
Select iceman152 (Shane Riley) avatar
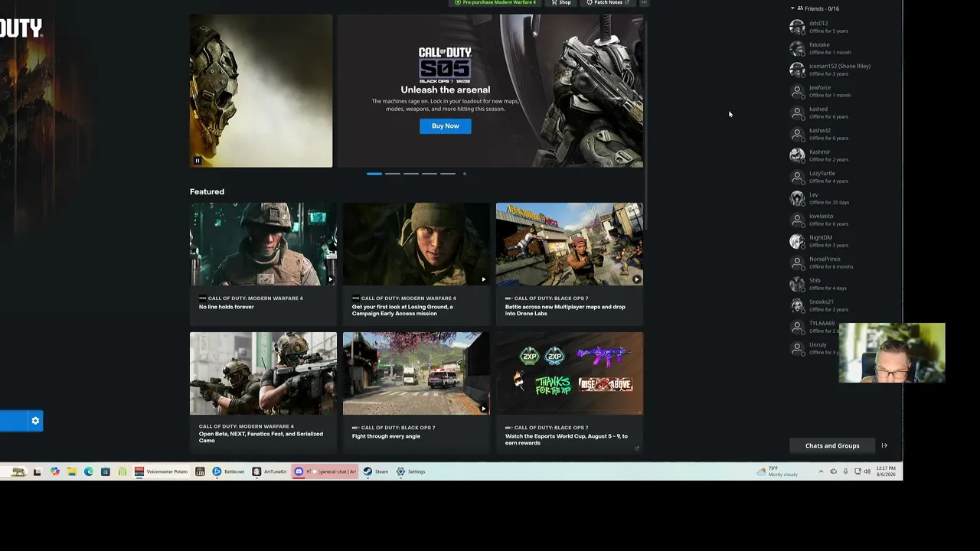797,70
